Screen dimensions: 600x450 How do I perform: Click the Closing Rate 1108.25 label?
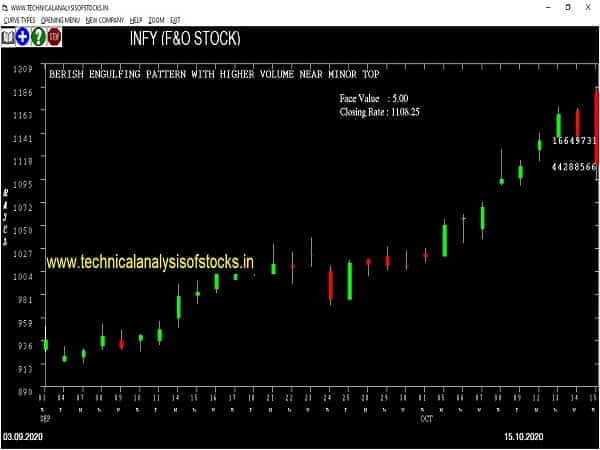point(379,113)
